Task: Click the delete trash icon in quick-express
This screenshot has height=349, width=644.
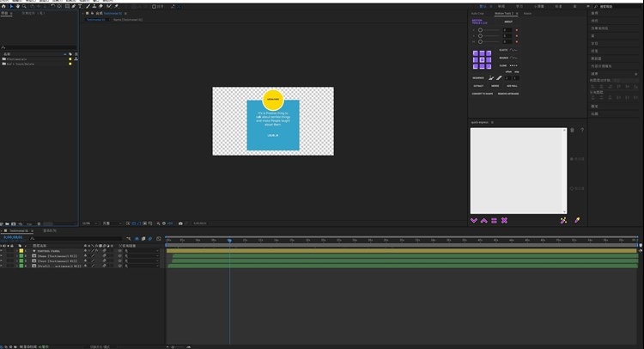Action: [572, 130]
